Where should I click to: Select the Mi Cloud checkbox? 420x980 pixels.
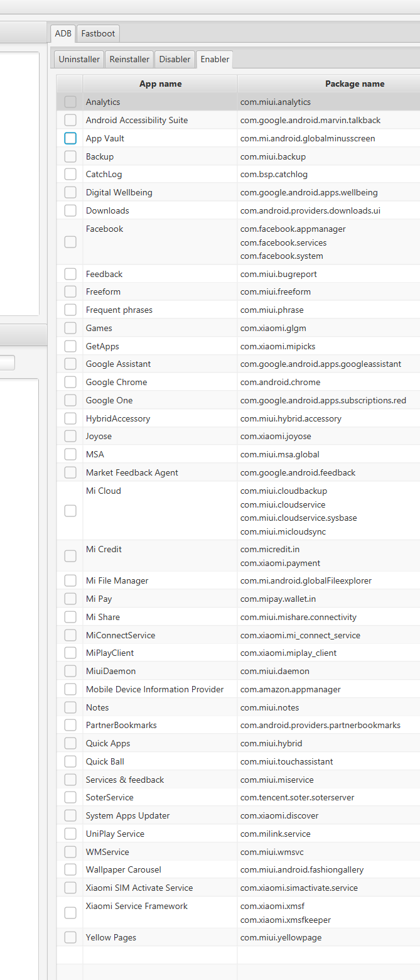(70, 511)
